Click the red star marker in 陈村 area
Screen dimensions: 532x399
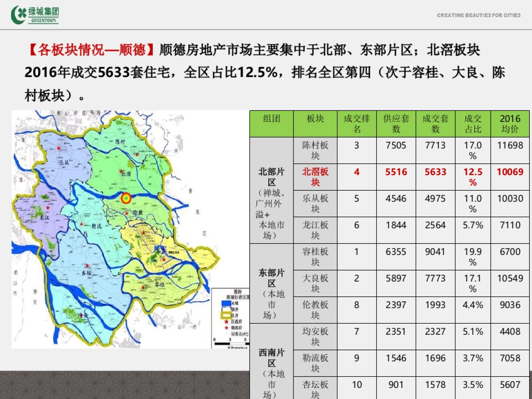(x=137, y=155)
